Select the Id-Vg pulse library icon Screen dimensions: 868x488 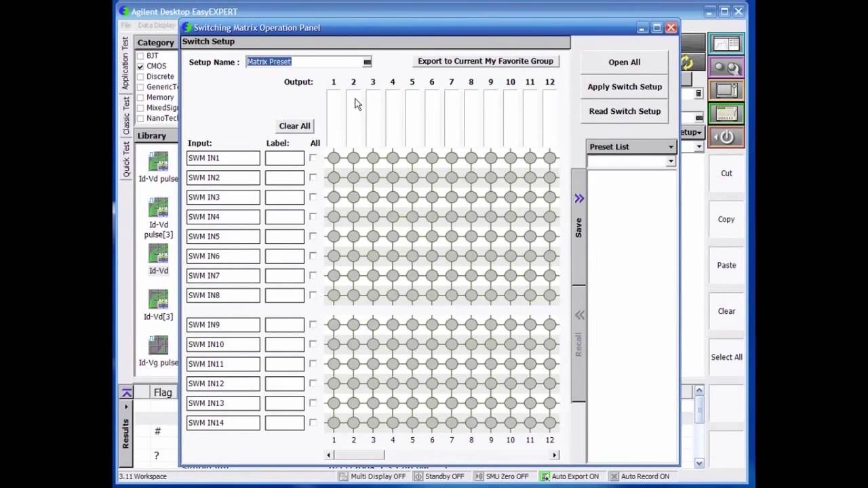158,346
